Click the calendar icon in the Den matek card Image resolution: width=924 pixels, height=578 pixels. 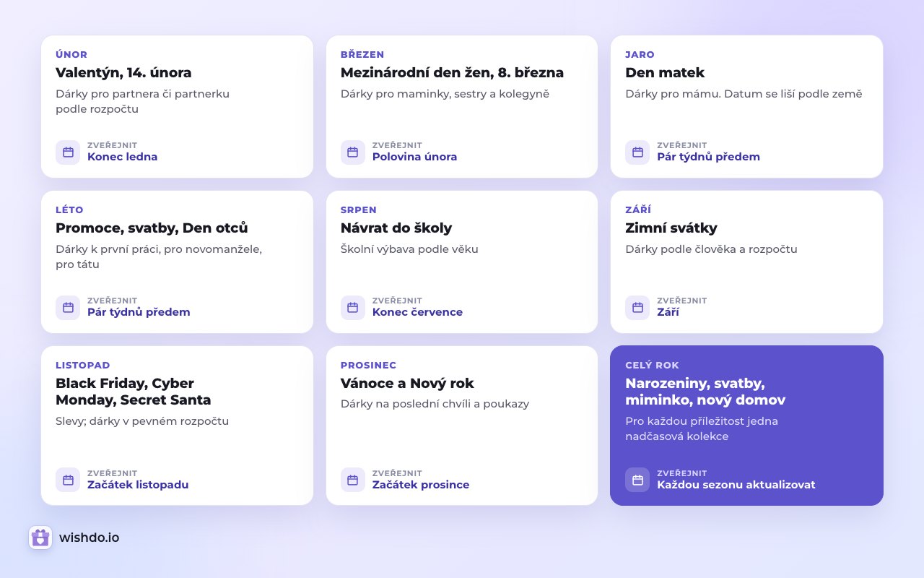point(637,152)
